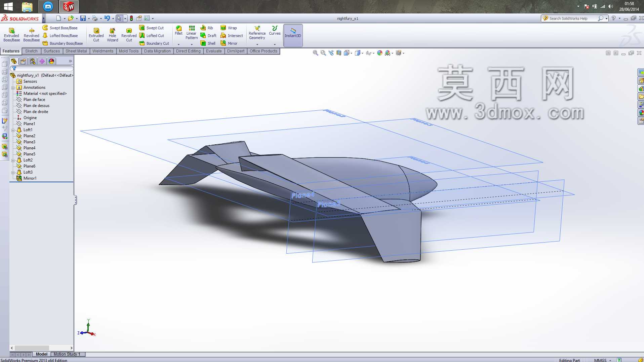The height and width of the screenshot is (362, 644).
Task: Open SolidWorks Resources in the task pane
Action: [641, 81]
